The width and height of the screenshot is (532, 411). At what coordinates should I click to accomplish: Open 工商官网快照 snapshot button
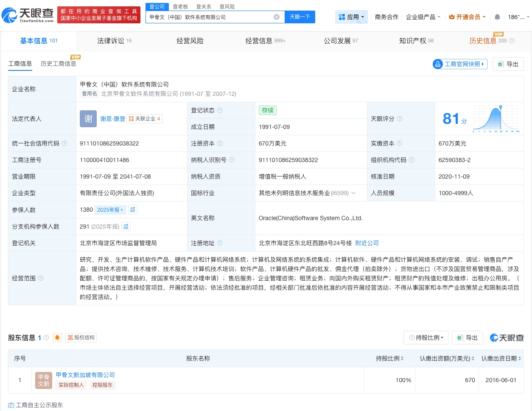(460, 64)
